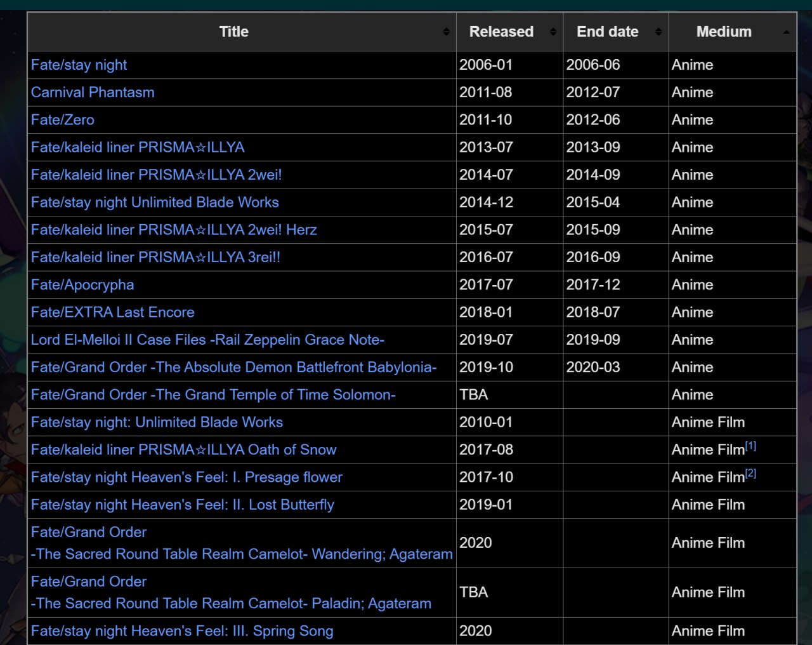Select release date 2014-12 cell
This screenshot has height=645, width=812.
[x=509, y=202]
